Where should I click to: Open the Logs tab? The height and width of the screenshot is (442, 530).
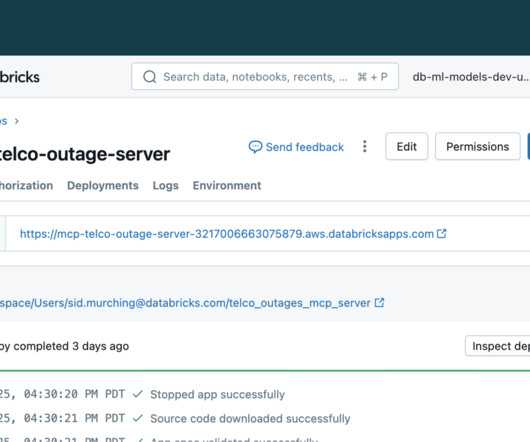coord(166,186)
